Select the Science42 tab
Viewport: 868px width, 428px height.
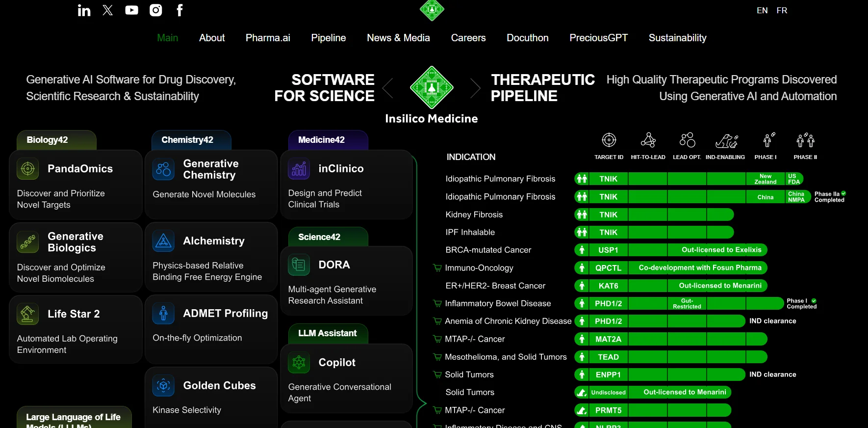(x=328, y=237)
